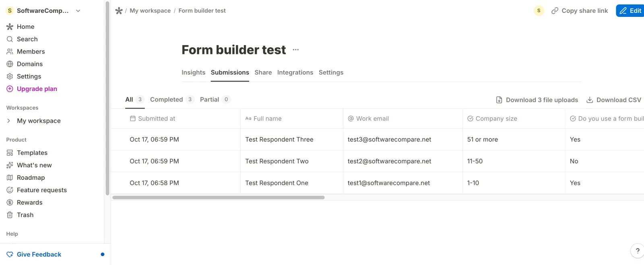Click the Give Feedback link
Screen dimensions: 644x265
(39, 255)
